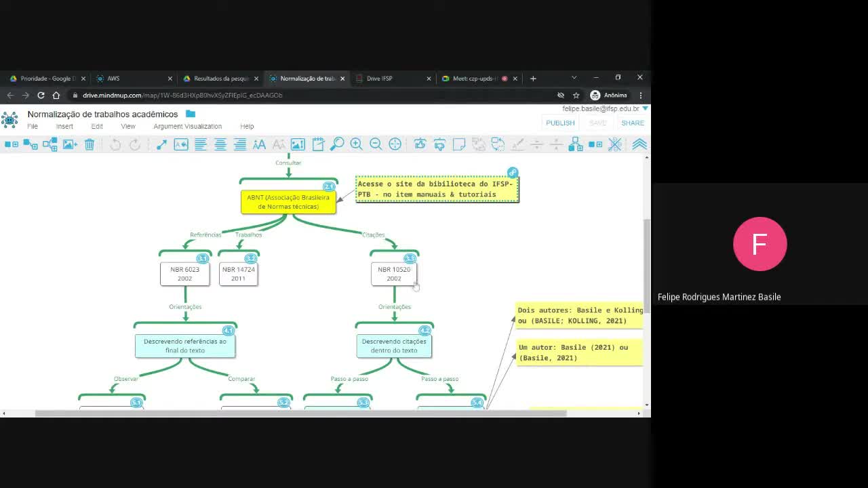This screenshot has width=868, height=488.
Task: Select the Descrevendo referências node
Action: pos(185,346)
